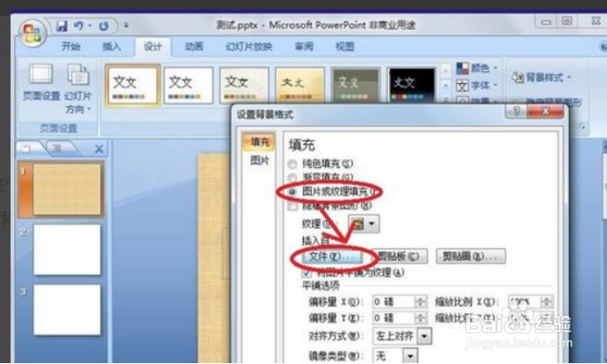The height and width of the screenshot is (364, 607).
Task: Undo the last action
Action: click(79, 26)
